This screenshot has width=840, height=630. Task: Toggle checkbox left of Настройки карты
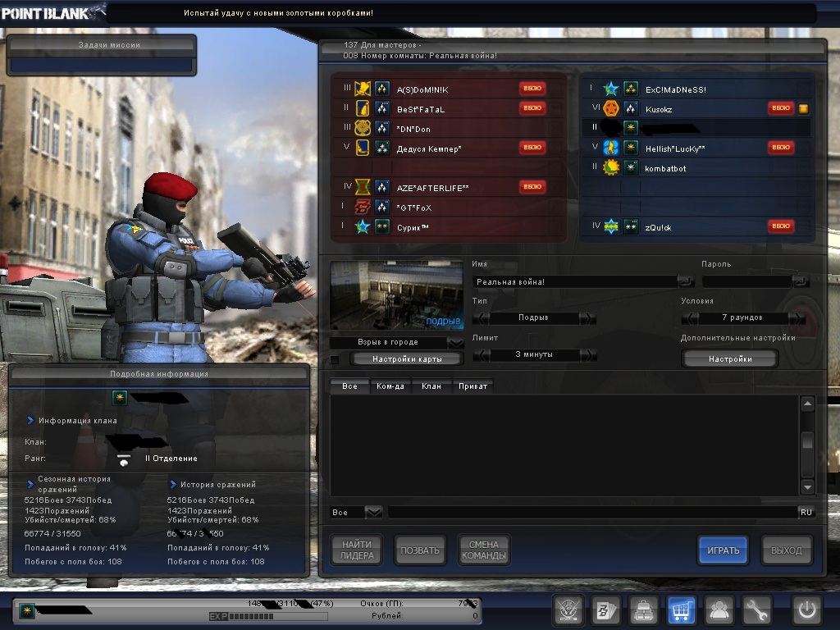335,359
